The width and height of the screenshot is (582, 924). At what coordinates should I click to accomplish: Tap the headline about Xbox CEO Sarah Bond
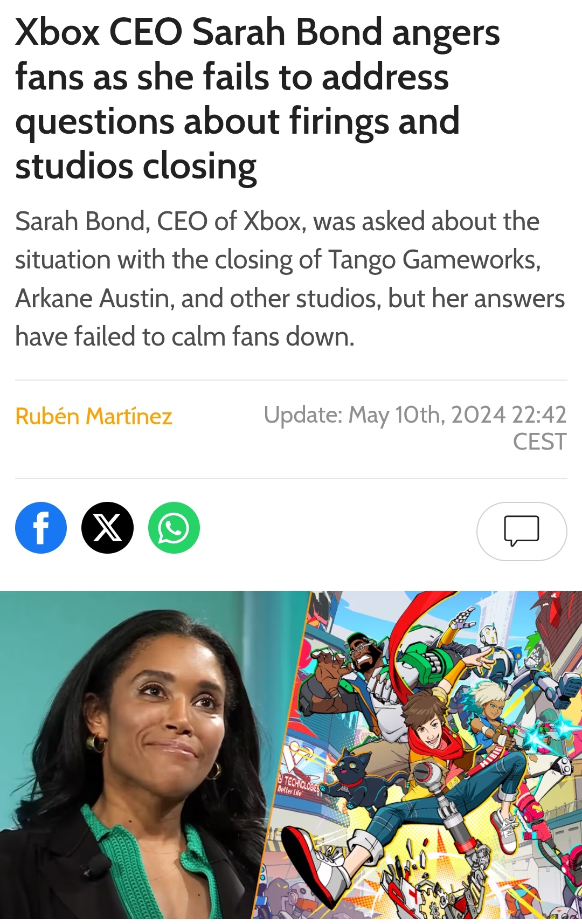258,99
